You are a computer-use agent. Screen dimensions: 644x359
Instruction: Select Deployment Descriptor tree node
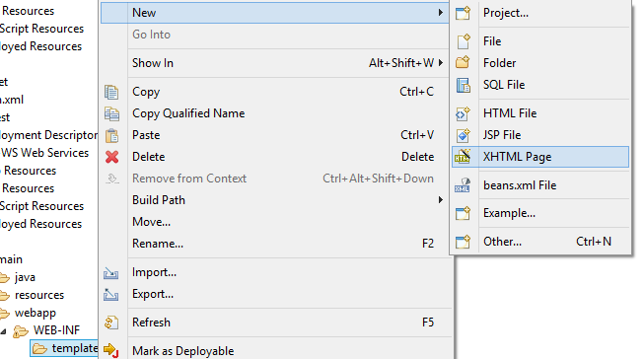tap(48, 135)
